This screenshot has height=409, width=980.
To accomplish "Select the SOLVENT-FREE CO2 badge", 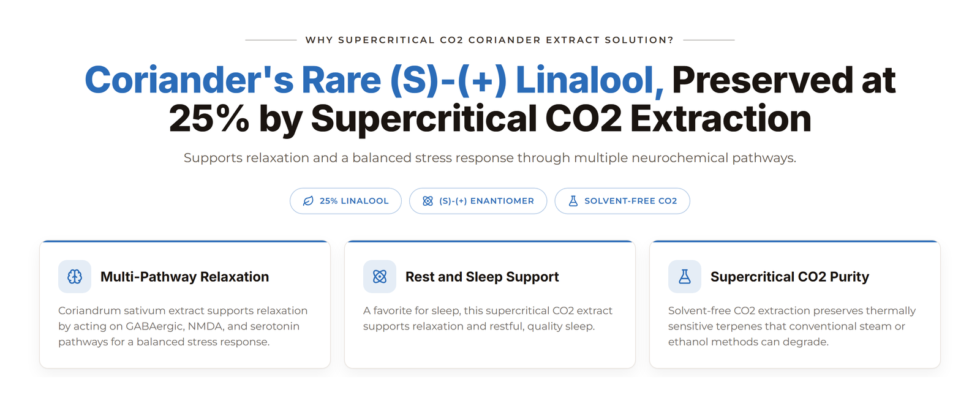I will coord(622,201).
